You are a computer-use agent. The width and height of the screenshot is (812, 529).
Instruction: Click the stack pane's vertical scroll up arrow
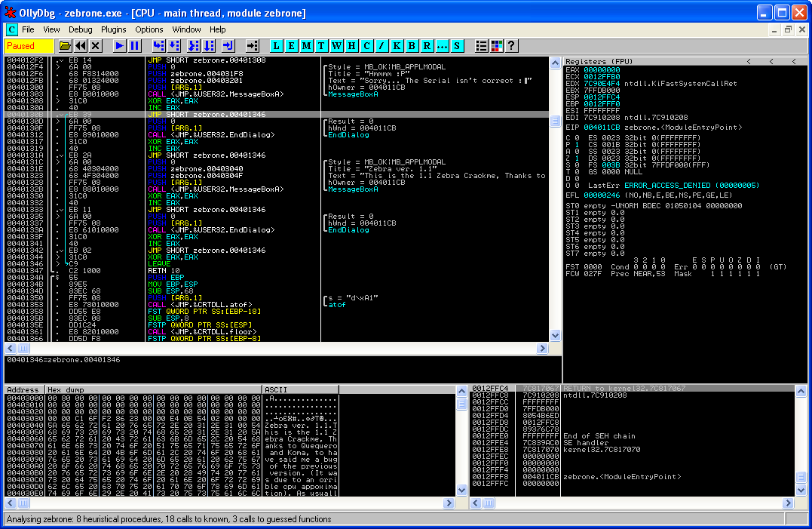[801, 391]
